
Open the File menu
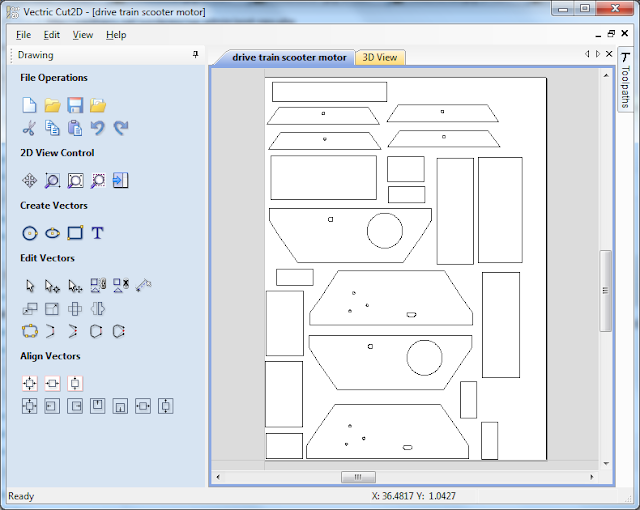(x=24, y=35)
